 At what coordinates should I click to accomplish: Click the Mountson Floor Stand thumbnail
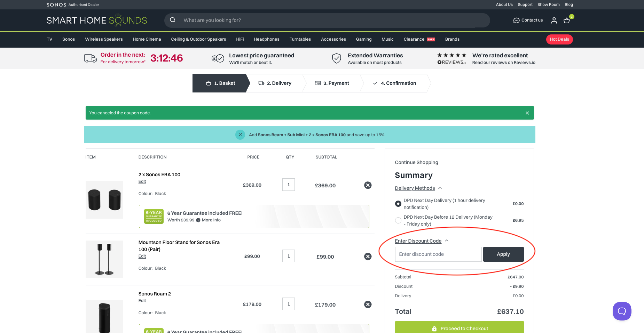pos(104,259)
